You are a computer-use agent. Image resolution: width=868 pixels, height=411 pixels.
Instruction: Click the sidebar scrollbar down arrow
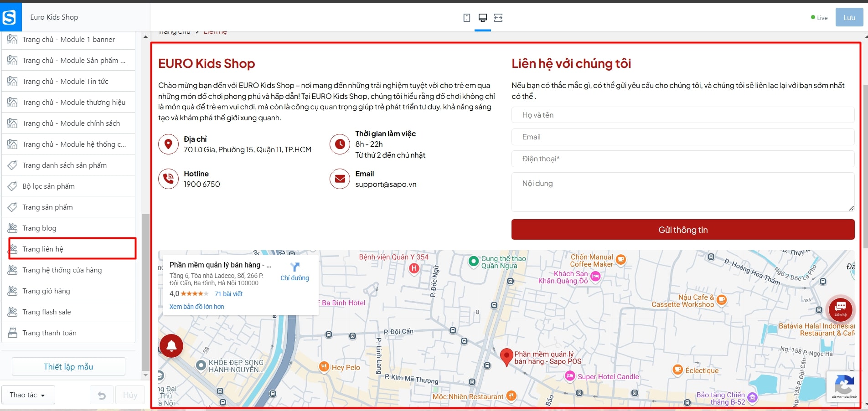(145, 375)
